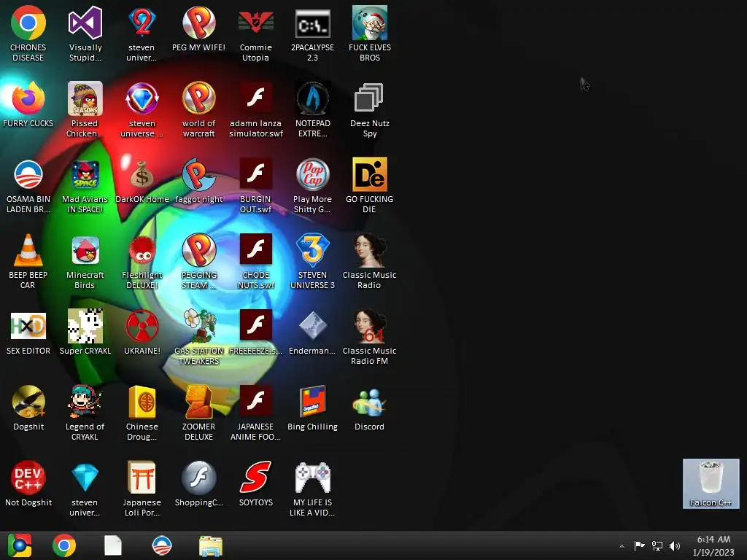Click the 6:14 AM clock in taskbar
The width and height of the screenshot is (747, 560).
click(x=713, y=540)
